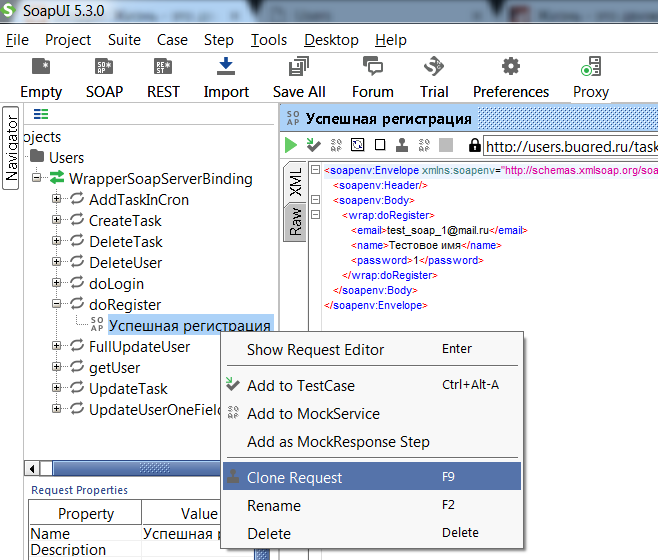
Task: Click the empty square icon in request toolbar
Action: point(380,145)
